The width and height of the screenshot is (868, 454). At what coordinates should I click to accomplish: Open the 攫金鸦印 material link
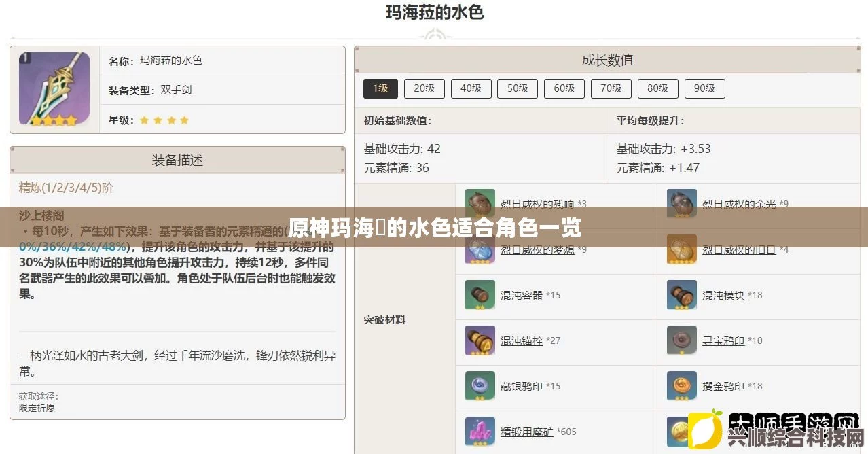pyautogui.click(x=723, y=386)
